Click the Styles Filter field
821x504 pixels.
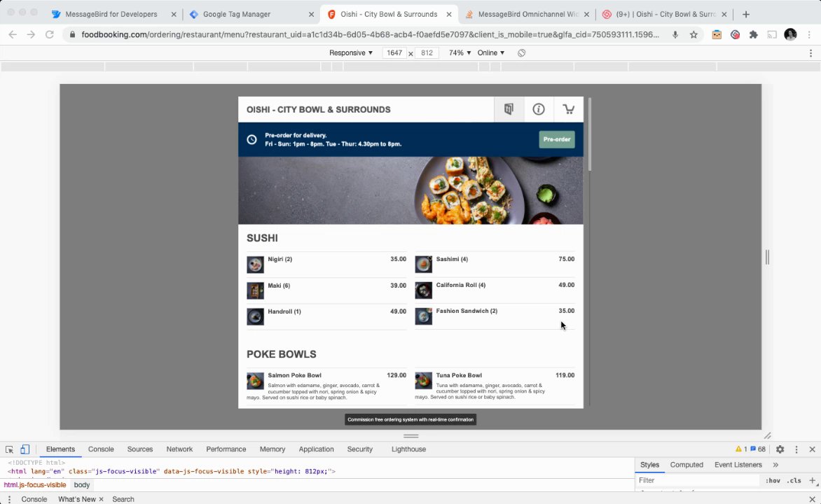[x=698, y=480]
